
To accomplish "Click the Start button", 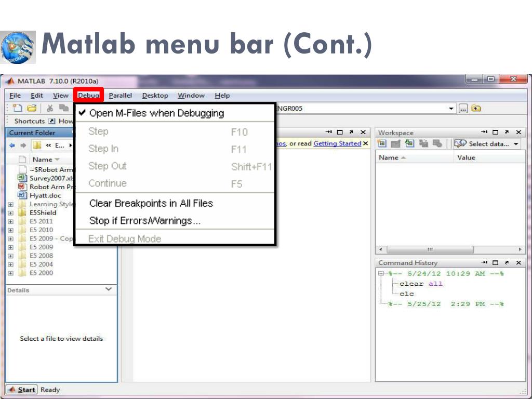I will coord(22,390).
